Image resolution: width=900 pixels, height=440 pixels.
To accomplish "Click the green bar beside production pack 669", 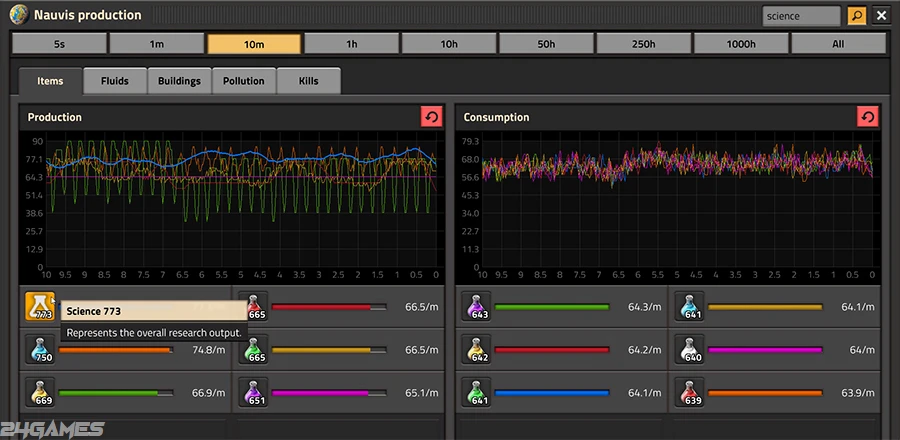I will click(x=116, y=393).
